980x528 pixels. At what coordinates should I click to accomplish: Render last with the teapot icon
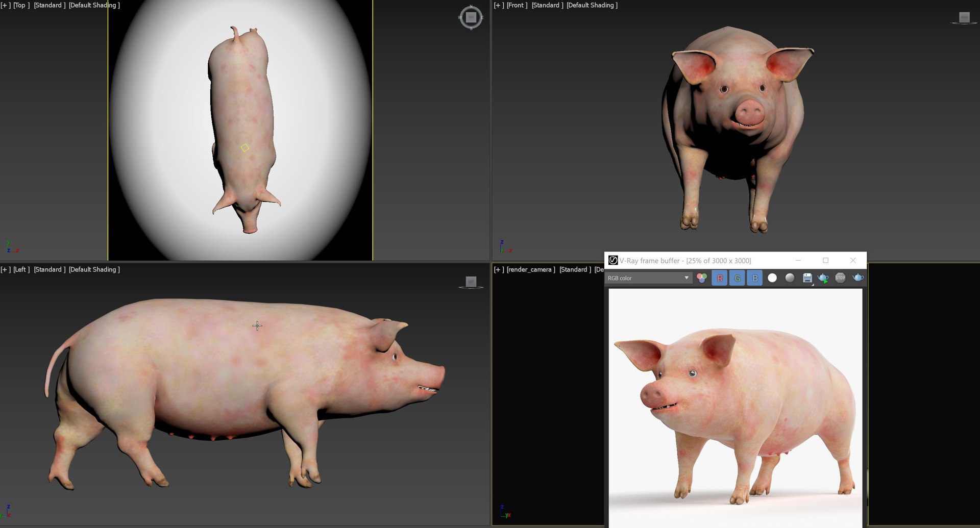[858, 278]
